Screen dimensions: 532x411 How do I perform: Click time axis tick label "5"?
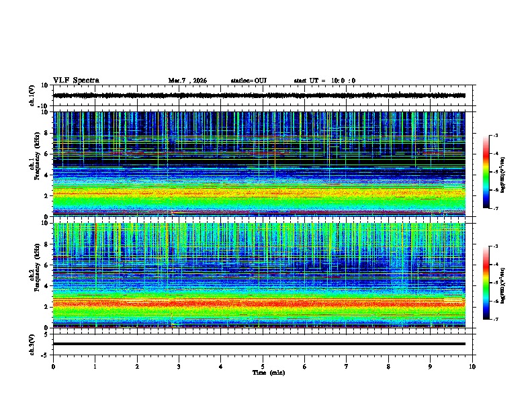(x=263, y=367)
